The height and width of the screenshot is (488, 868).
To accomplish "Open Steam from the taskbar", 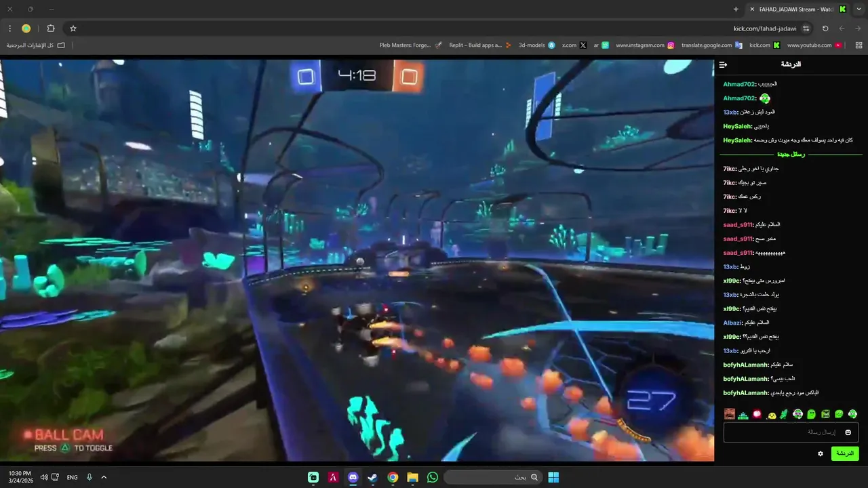I will click(372, 477).
